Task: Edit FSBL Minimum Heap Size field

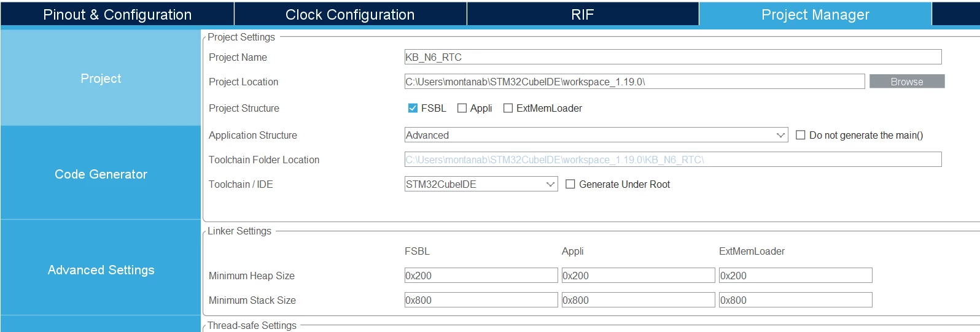Action: (481, 276)
